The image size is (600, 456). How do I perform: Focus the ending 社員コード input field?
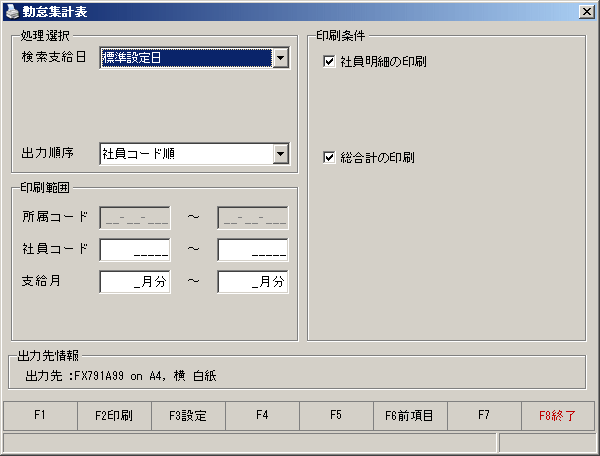tap(253, 250)
